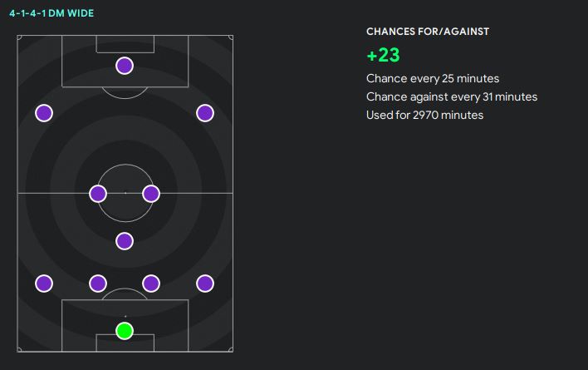Select the green goalkeeper dot
This screenshot has width=588, height=370.
tap(125, 331)
